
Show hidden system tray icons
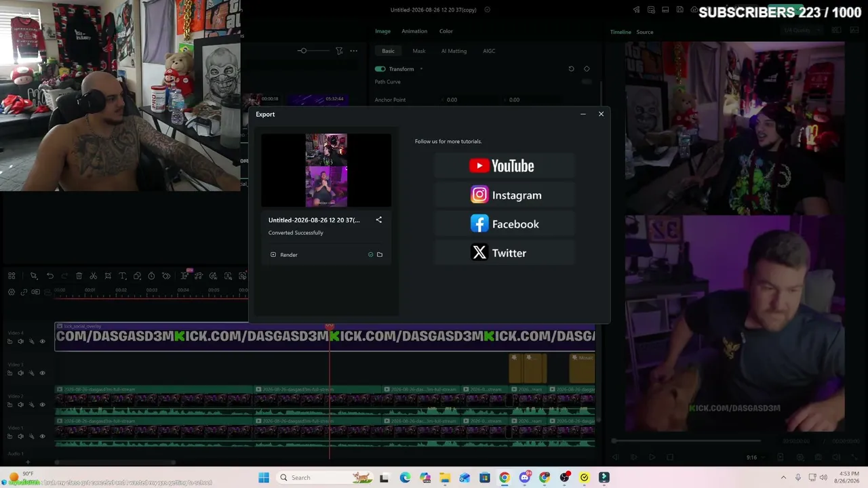coord(783,478)
